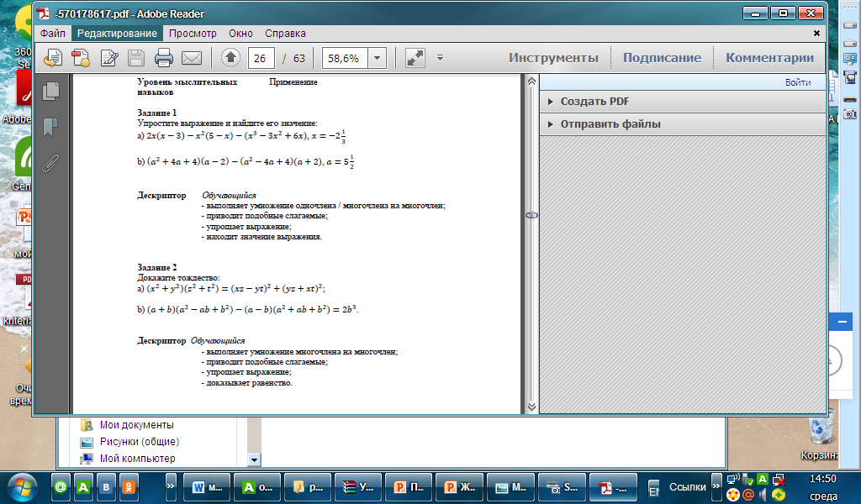Click the Open file toolbar icon

tap(53, 58)
